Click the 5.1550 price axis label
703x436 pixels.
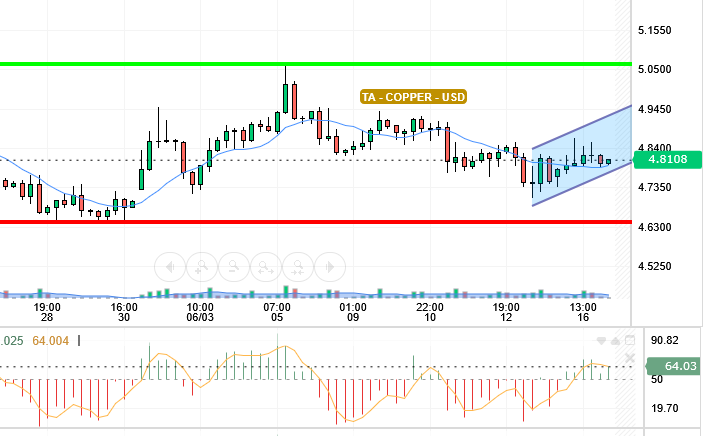coord(655,31)
